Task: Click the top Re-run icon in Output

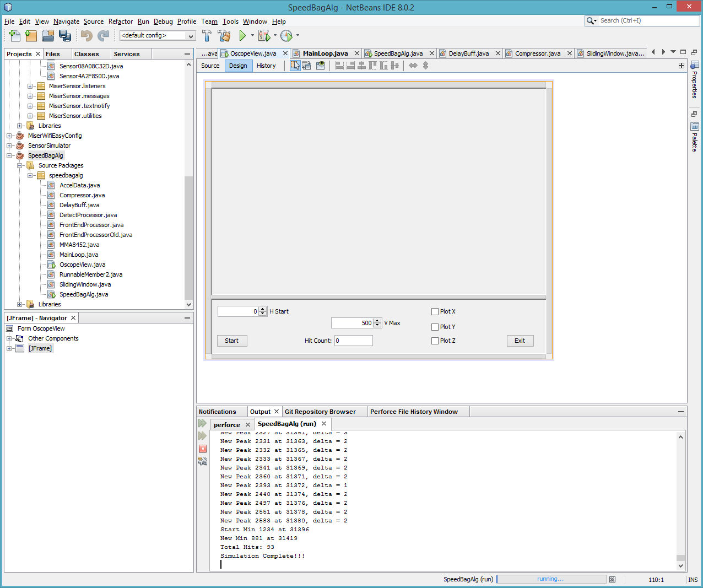Action: tap(202, 423)
